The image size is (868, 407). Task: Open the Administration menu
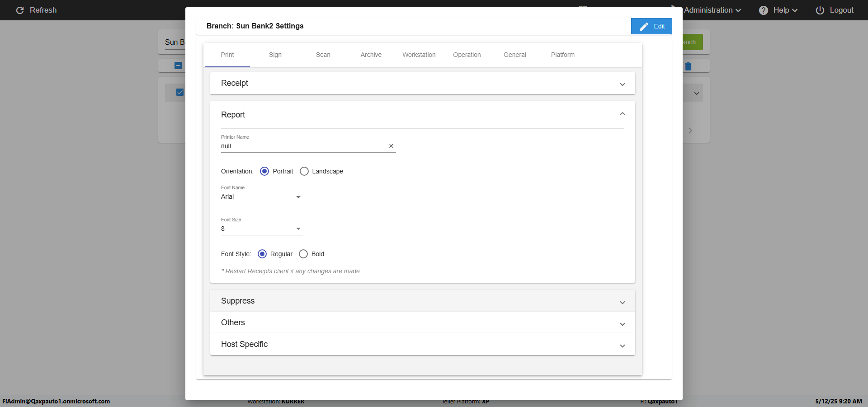(712, 10)
